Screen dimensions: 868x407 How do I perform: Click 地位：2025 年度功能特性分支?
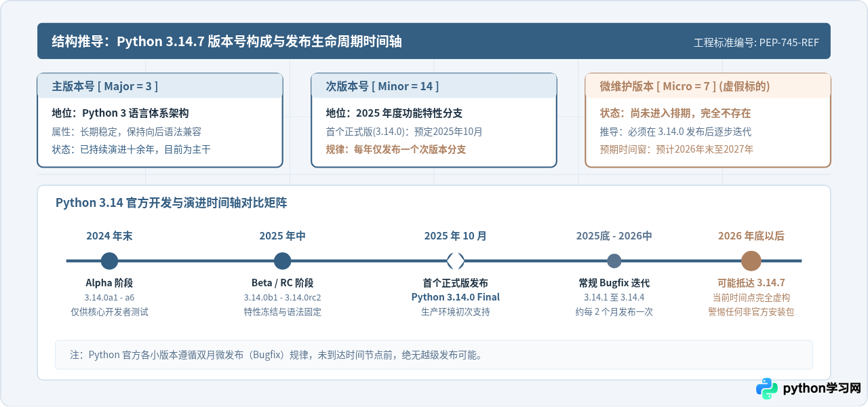click(x=394, y=113)
